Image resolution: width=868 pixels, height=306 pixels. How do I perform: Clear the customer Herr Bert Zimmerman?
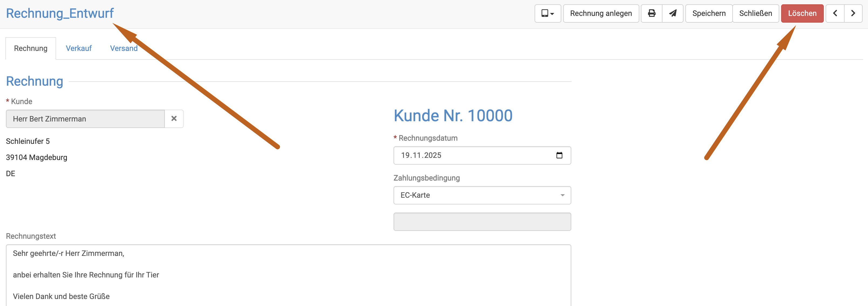click(x=174, y=119)
